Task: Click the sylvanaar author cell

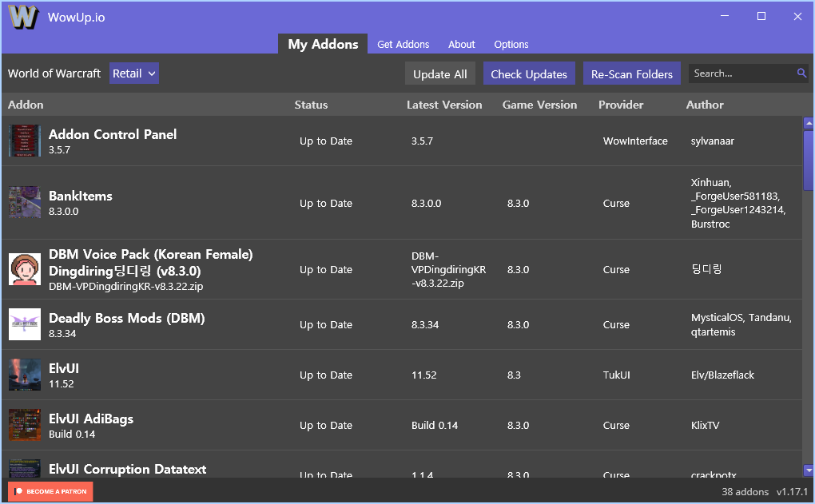Action: [712, 141]
